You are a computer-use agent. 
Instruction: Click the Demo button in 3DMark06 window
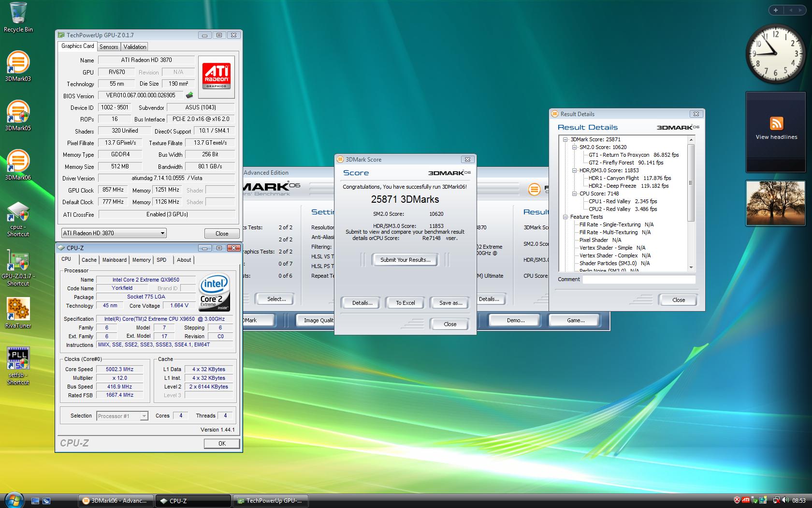pos(515,320)
